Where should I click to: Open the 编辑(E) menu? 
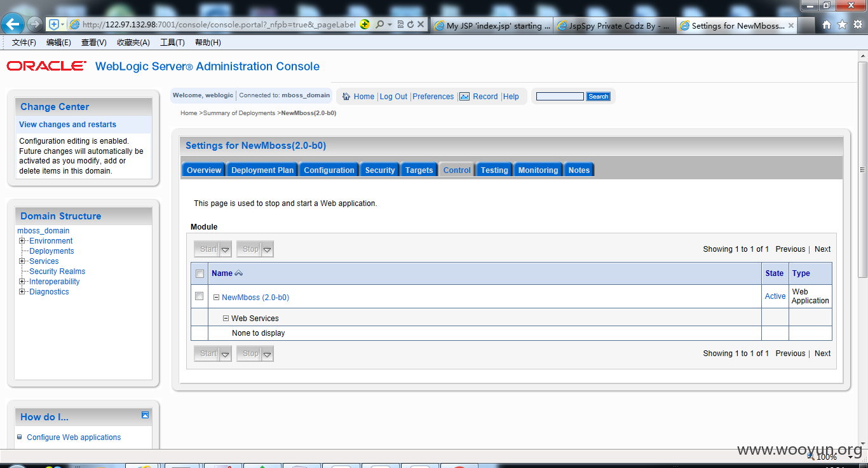[x=58, y=43]
